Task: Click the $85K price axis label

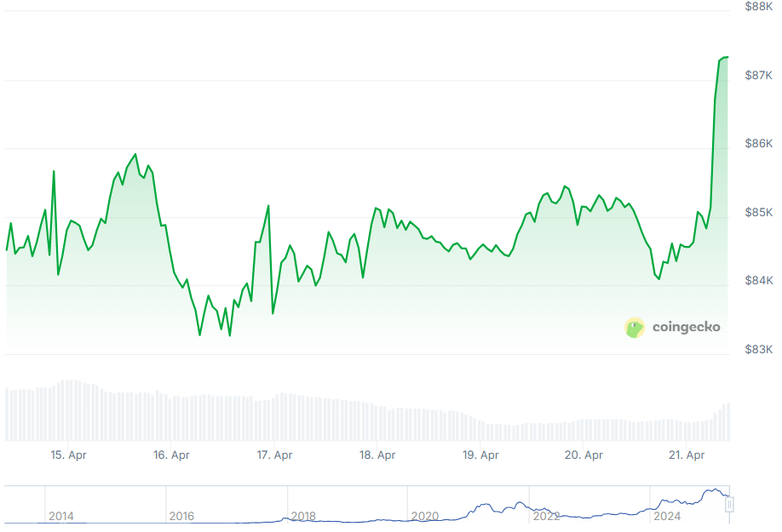Action: click(758, 212)
